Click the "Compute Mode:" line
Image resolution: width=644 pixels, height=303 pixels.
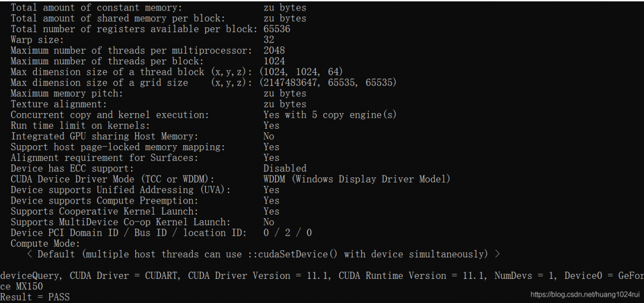[x=45, y=244]
